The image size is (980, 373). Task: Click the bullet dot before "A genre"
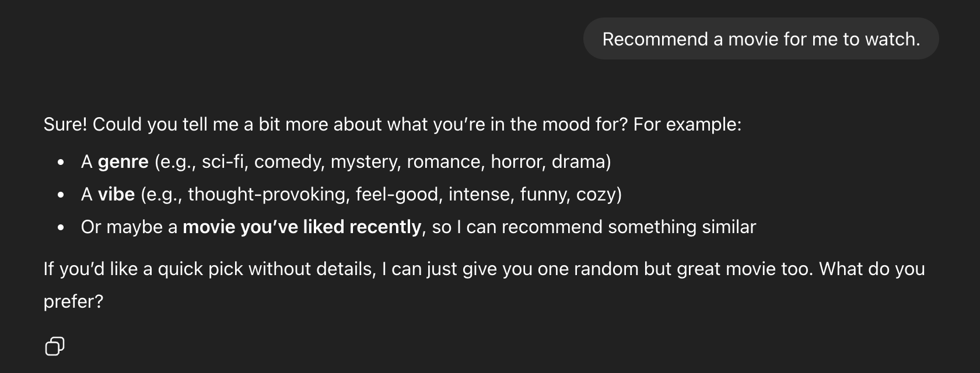tap(61, 163)
